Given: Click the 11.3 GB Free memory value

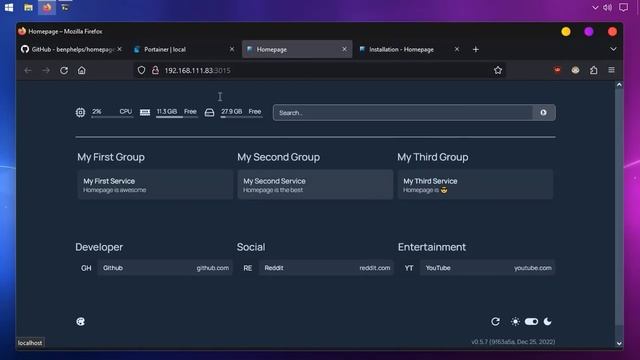Looking at the screenshot, I should click(x=176, y=111).
